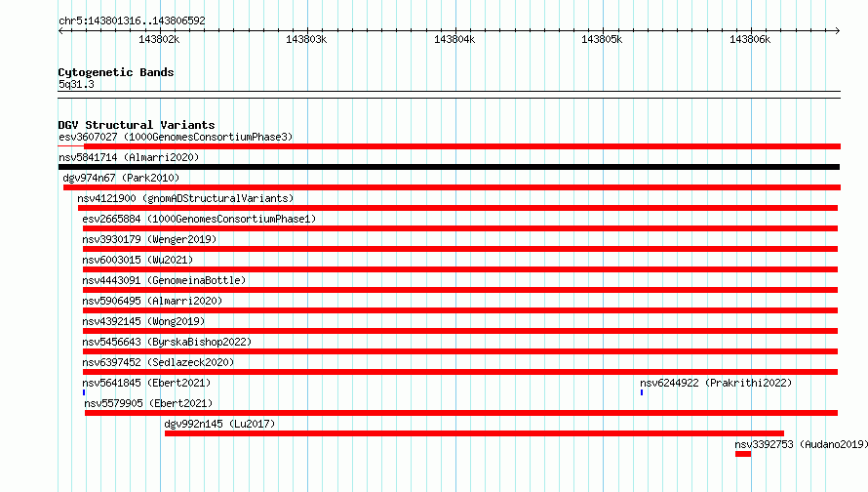Select the nsv6244922 (Prakrithi2022) label

(716, 383)
